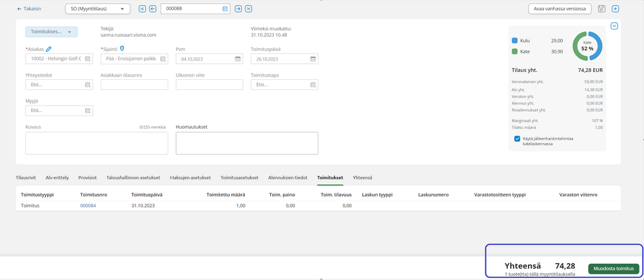The height and width of the screenshot is (280, 644).
Task: Go to the first order record
Action: (142, 9)
